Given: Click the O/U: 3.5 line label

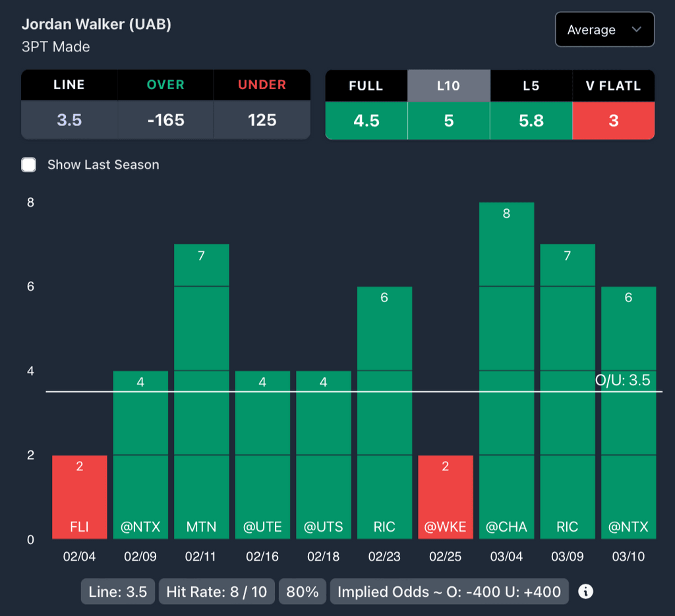Looking at the screenshot, I should [622, 380].
